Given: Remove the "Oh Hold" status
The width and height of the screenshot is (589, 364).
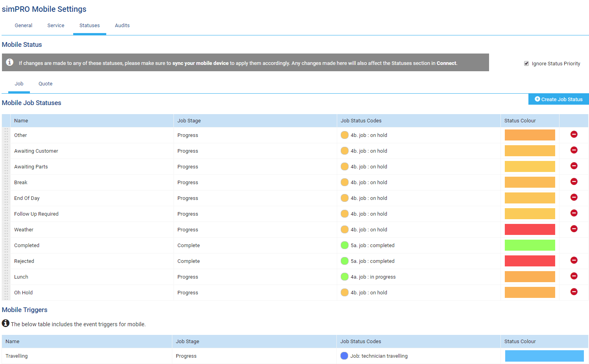Looking at the screenshot, I should click(x=574, y=292).
